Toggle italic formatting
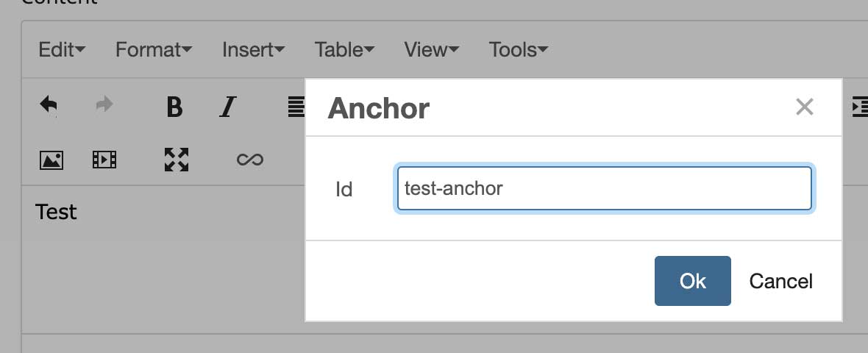Screen dimensions: 868x353 pyautogui.click(x=228, y=107)
